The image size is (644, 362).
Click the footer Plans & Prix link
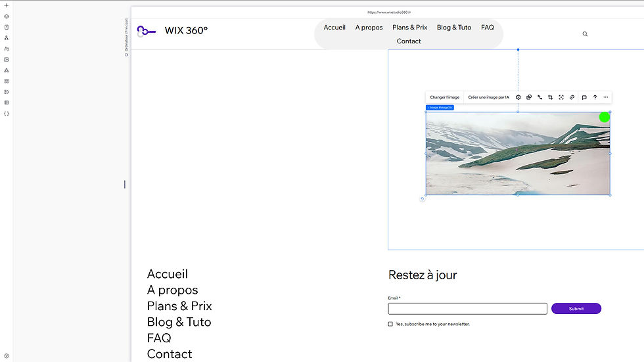pyautogui.click(x=179, y=305)
